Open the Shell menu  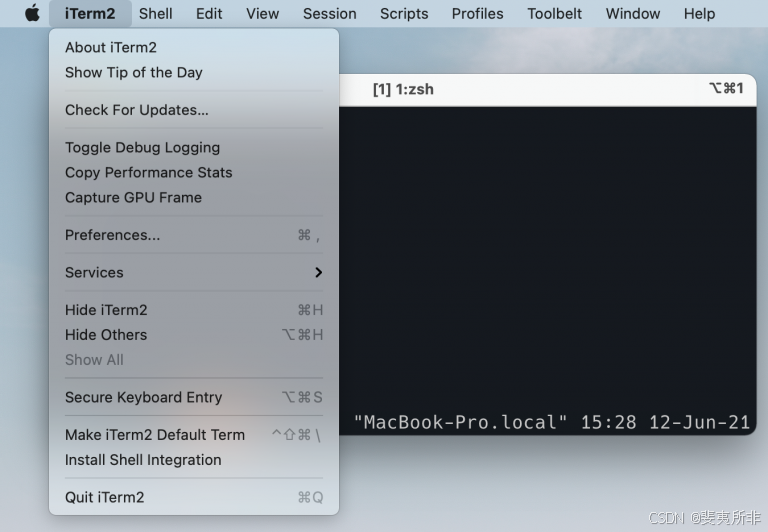coord(155,13)
